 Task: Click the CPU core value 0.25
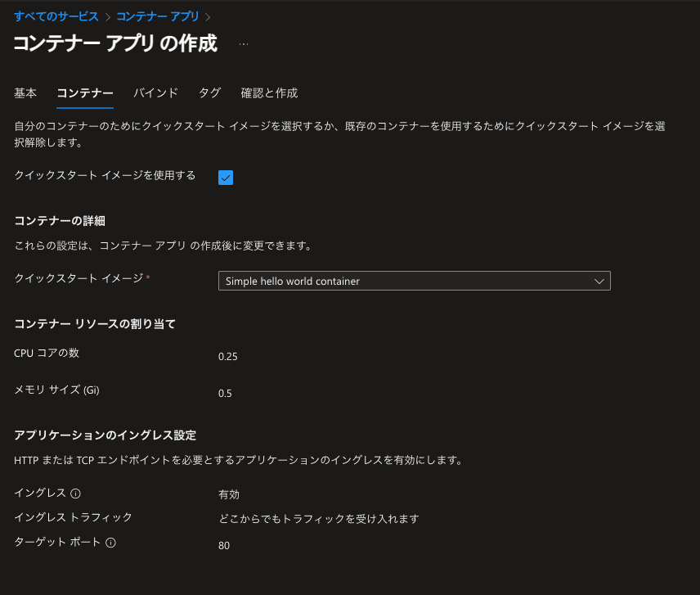pyautogui.click(x=227, y=357)
